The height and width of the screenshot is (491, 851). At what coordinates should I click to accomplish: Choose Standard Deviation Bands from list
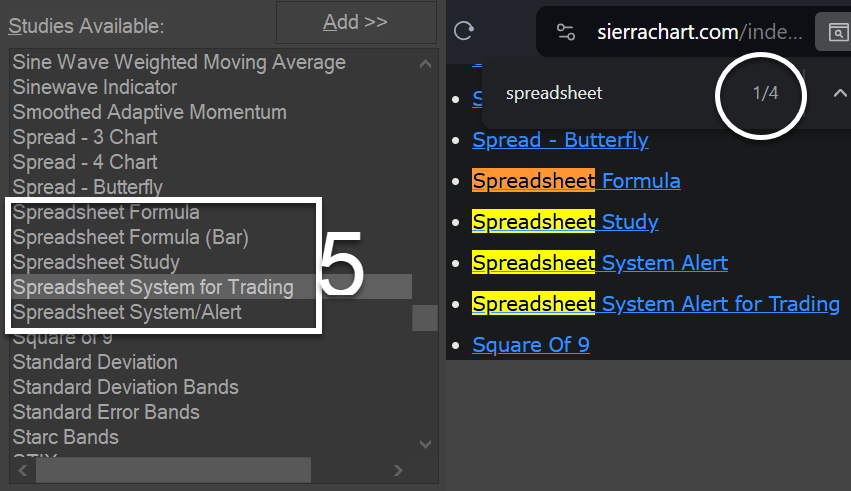[x=125, y=387]
